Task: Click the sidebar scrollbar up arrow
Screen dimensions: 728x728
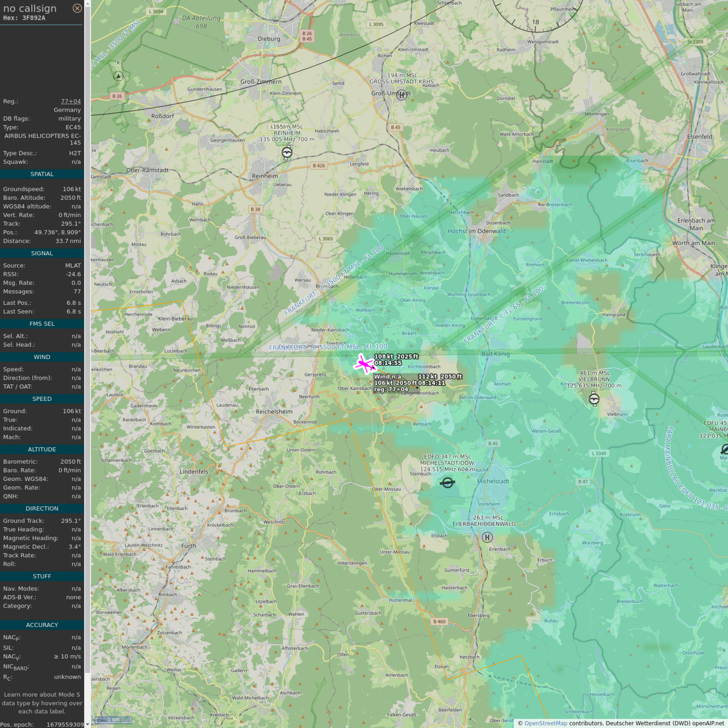Action: point(87,3)
